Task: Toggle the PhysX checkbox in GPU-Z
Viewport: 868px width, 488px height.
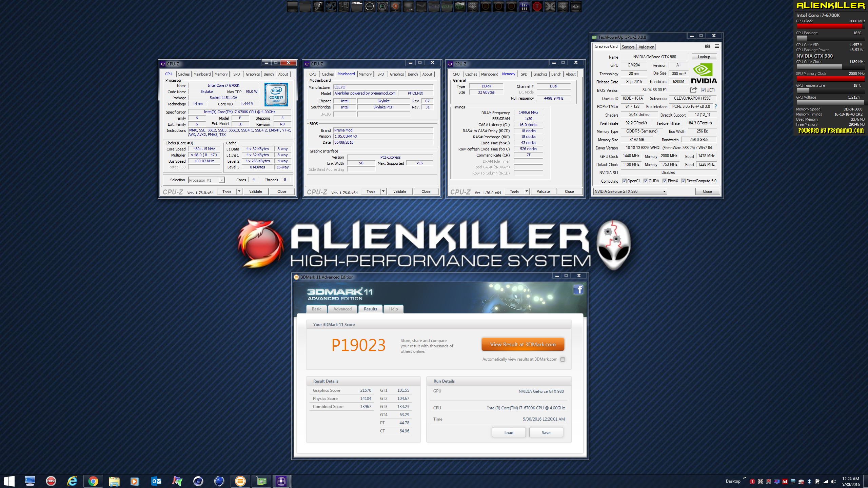Action: [665, 181]
